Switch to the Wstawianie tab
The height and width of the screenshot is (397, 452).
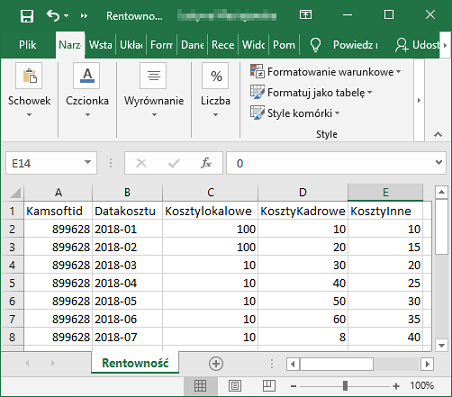100,45
